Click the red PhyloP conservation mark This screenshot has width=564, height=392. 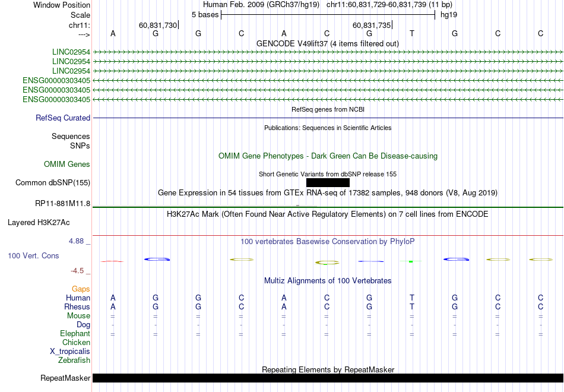[x=112, y=261]
